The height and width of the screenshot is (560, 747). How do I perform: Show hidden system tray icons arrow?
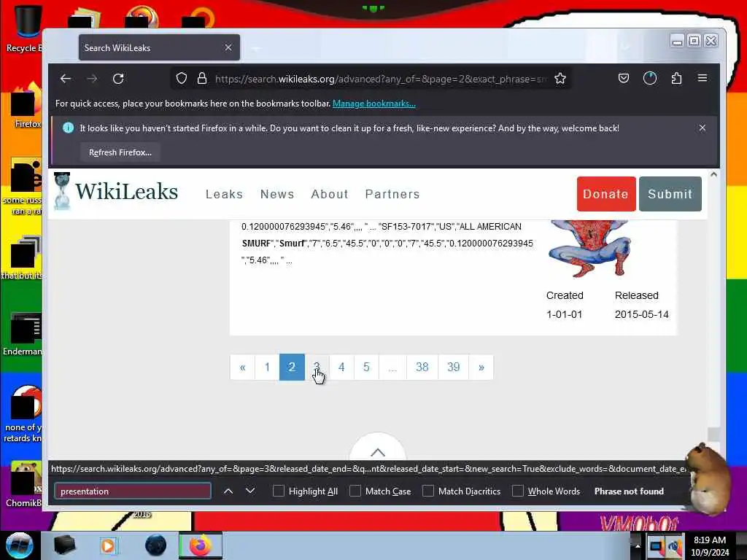click(637, 546)
